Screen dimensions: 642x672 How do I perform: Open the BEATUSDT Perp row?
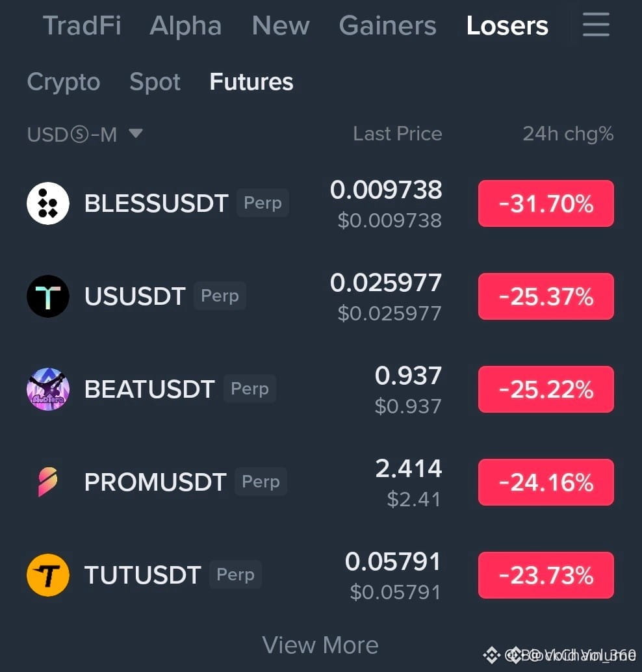tap(320, 389)
